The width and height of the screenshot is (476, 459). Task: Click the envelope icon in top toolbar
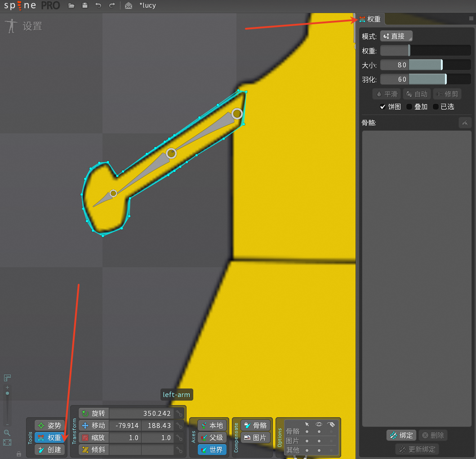pos(129,5)
